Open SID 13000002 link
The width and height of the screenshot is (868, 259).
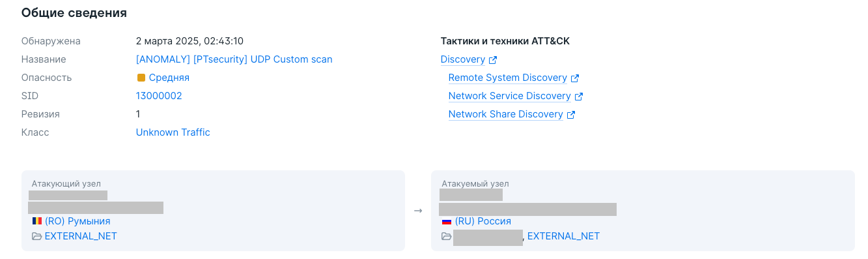pyautogui.click(x=159, y=96)
